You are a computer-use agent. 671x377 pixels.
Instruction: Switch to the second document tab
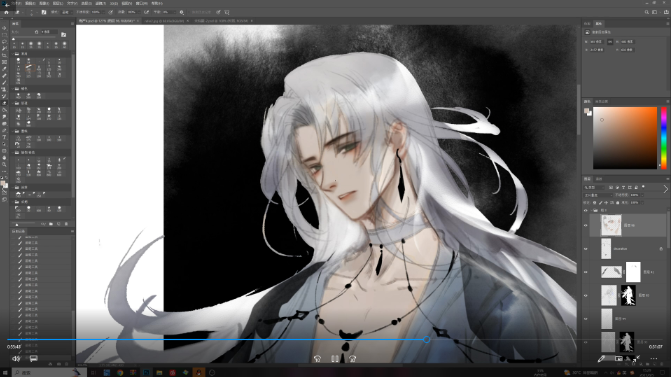(165, 21)
